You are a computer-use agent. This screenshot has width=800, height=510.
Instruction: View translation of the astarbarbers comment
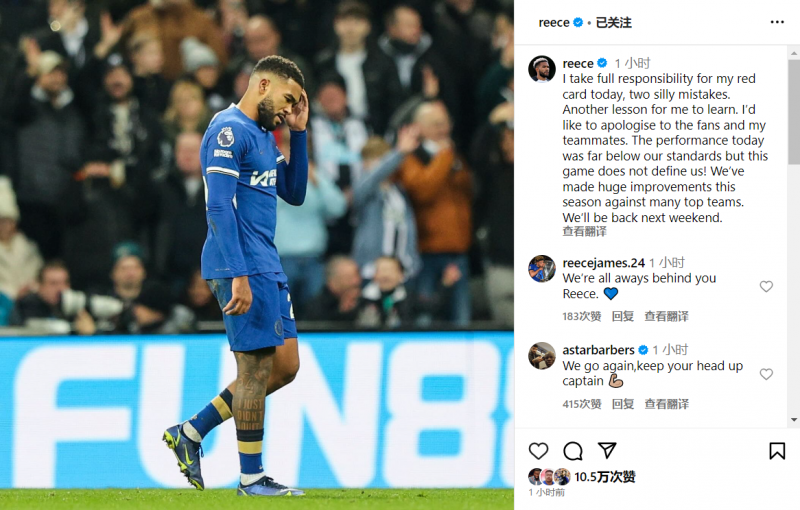point(666,404)
